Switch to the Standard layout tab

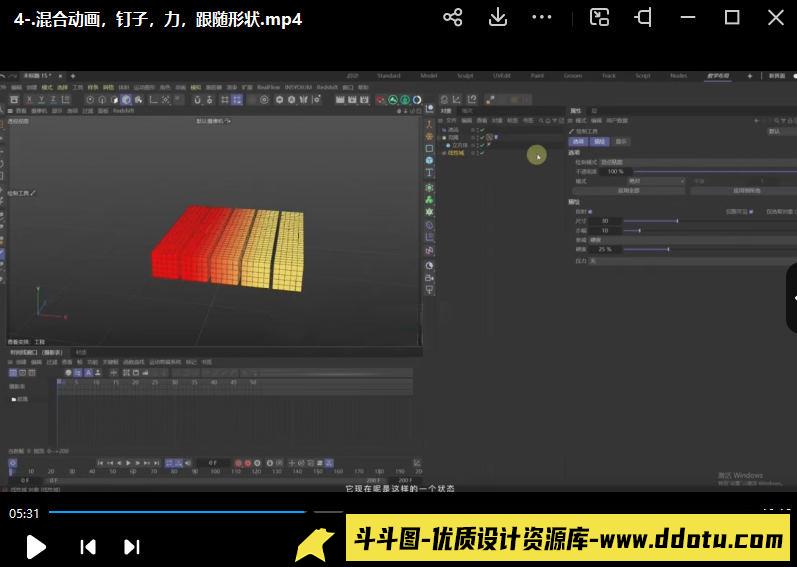coord(389,76)
